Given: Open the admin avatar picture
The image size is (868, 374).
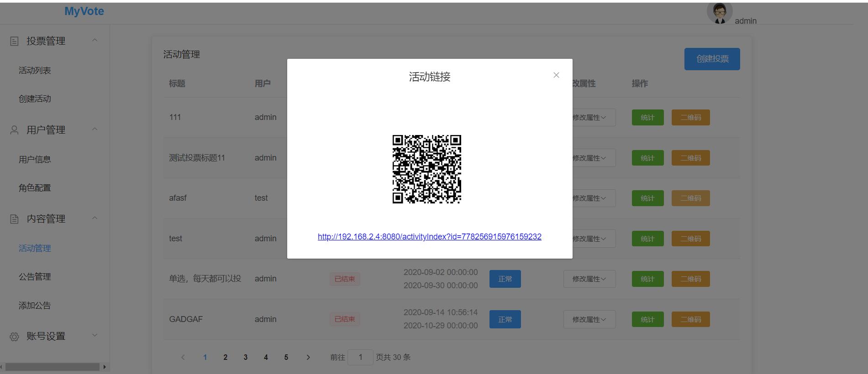Looking at the screenshot, I should pyautogui.click(x=720, y=13).
